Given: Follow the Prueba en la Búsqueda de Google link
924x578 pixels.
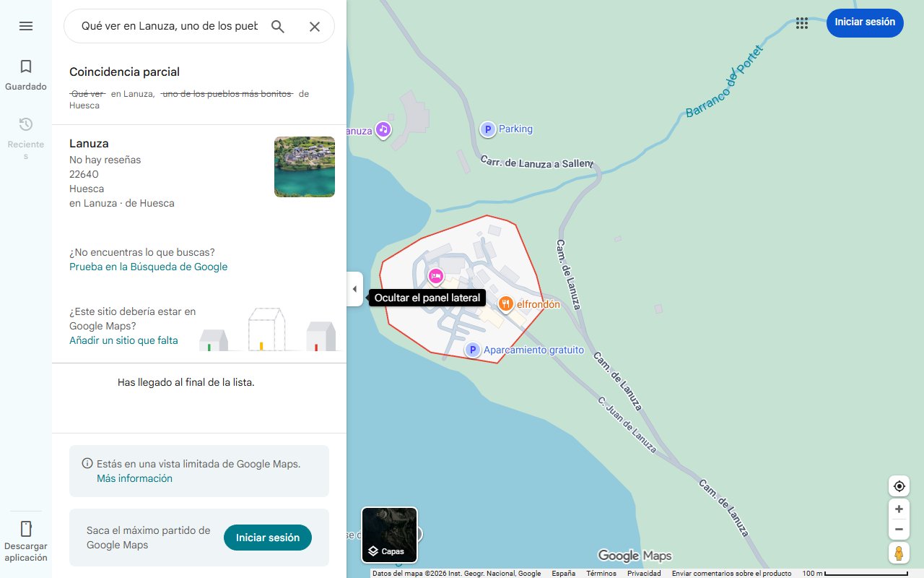Looking at the screenshot, I should (148, 267).
